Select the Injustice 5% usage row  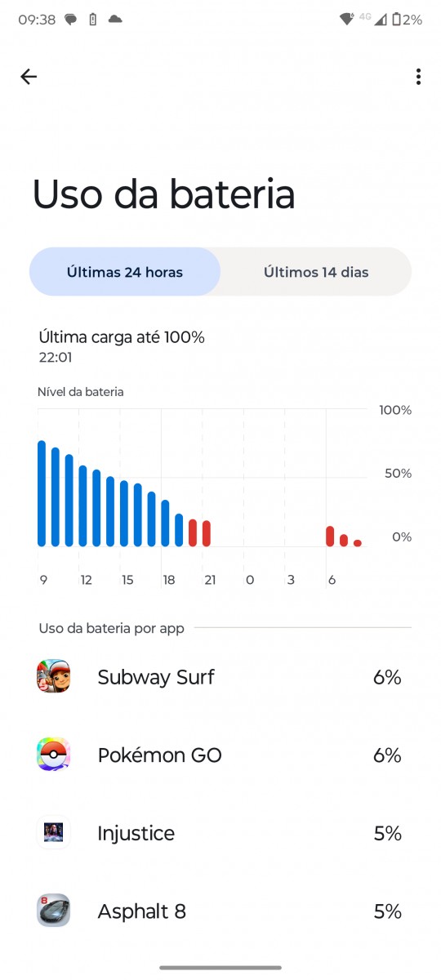click(220, 834)
